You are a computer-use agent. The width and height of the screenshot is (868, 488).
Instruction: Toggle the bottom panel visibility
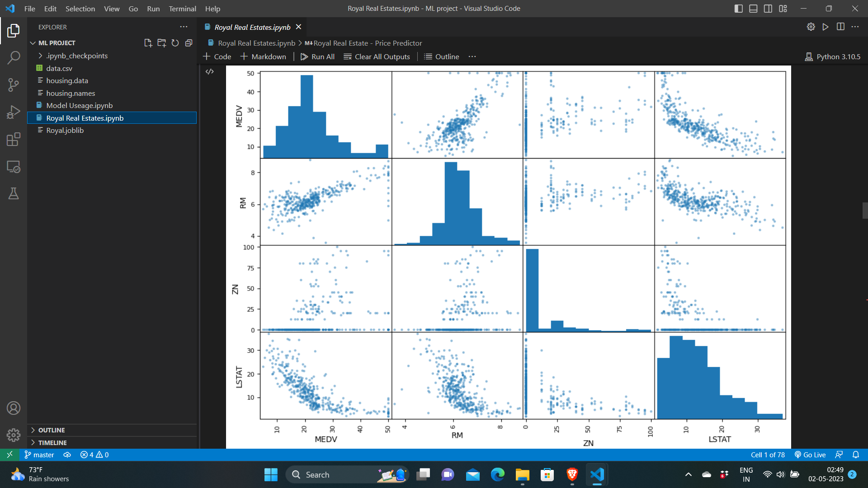pos(753,8)
